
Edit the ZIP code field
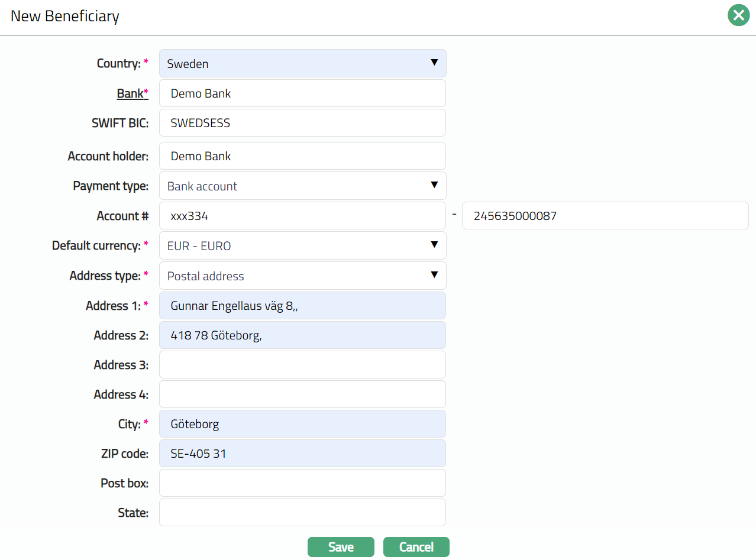click(x=302, y=454)
